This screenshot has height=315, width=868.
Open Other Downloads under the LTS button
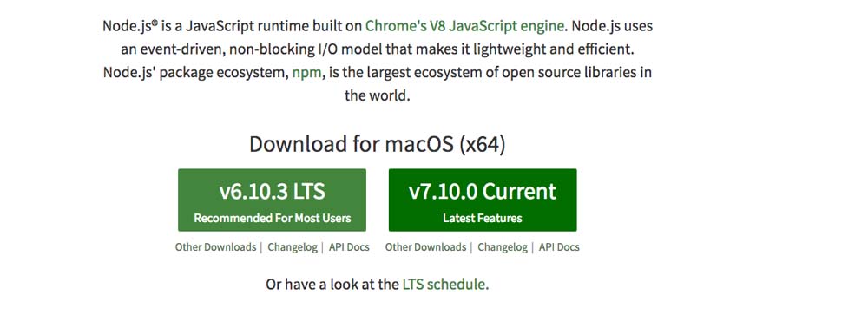click(215, 247)
